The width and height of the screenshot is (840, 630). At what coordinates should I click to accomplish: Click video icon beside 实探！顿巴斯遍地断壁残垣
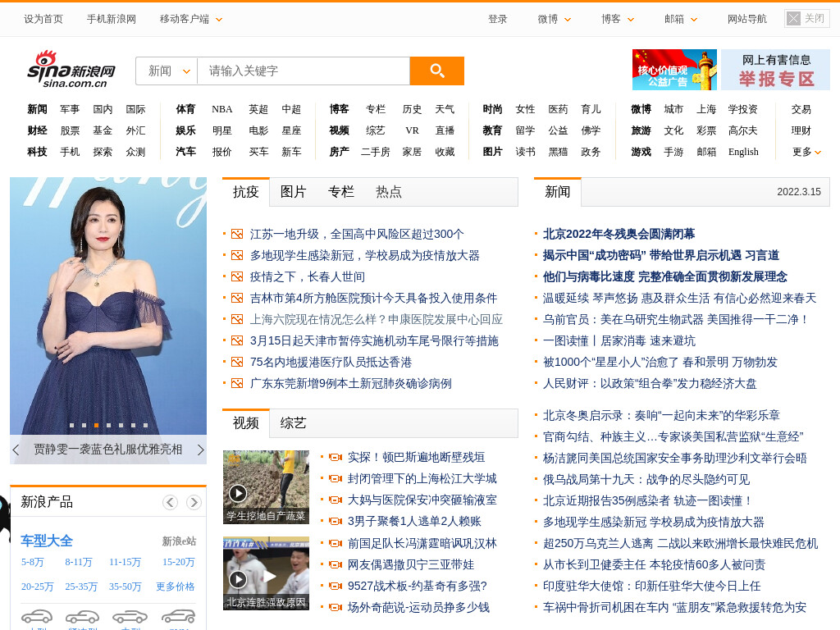pyautogui.click(x=336, y=458)
